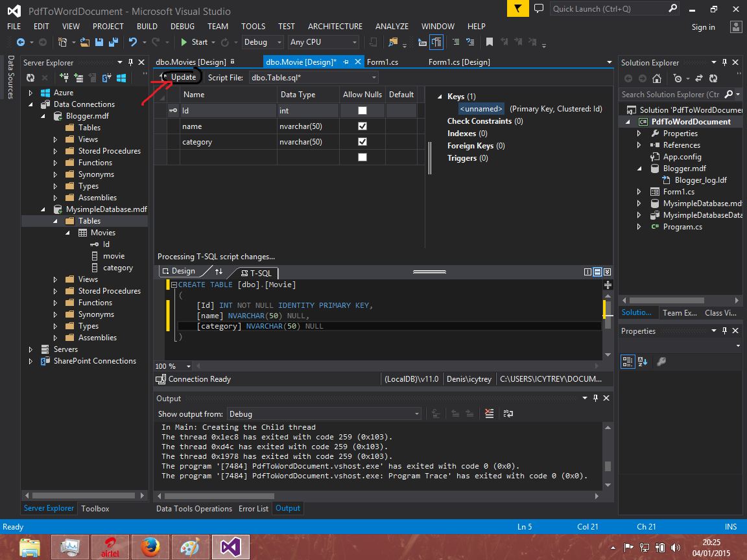The height and width of the screenshot is (560, 747).
Task: Toggle Allow Nulls for the Id column
Action: (x=362, y=110)
